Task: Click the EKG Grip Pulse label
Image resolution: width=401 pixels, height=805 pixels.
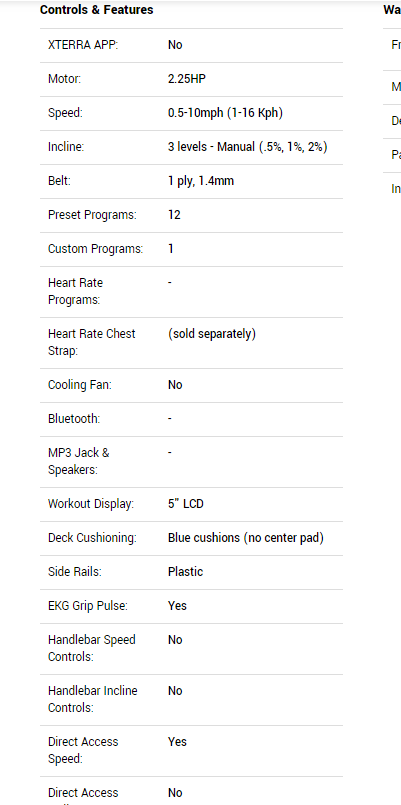Action: coord(88,605)
